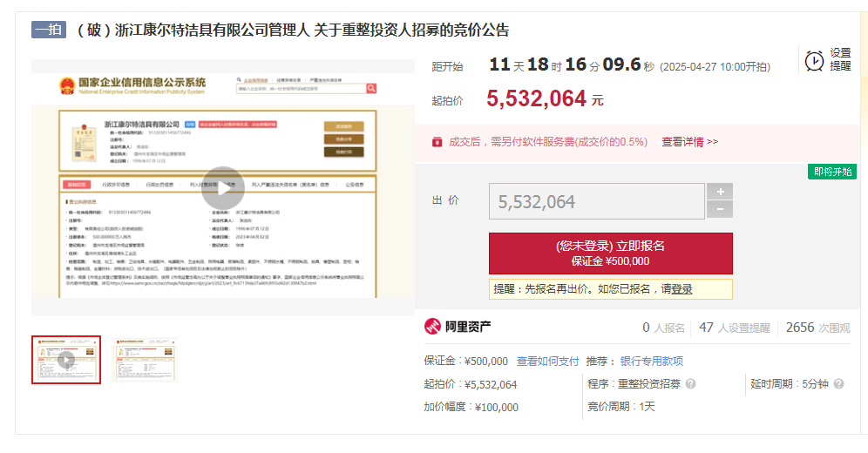Select second image thumbnail
The width and height of the screenshot is (868, 453).
[x=145, y=360]
